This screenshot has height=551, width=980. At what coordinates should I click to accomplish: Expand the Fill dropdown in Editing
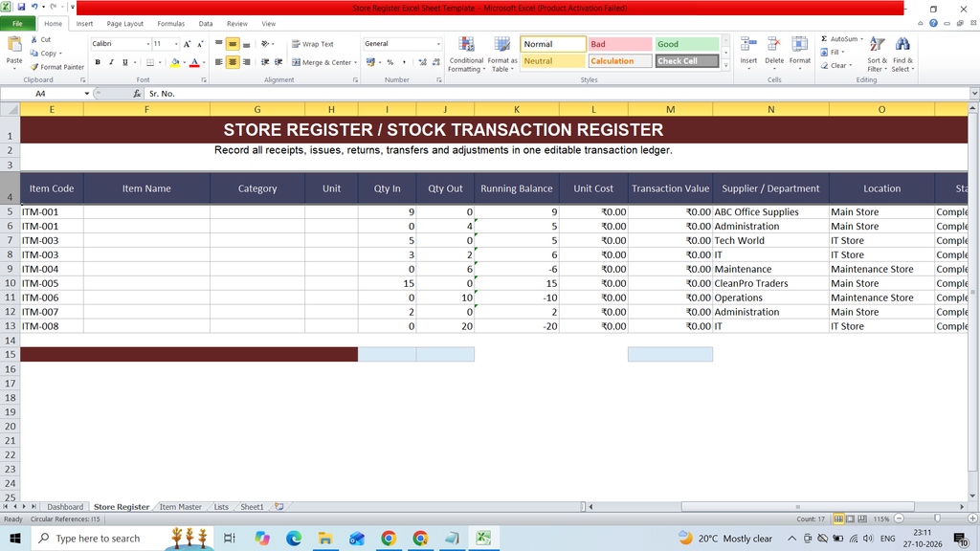(x=842, y=53)
